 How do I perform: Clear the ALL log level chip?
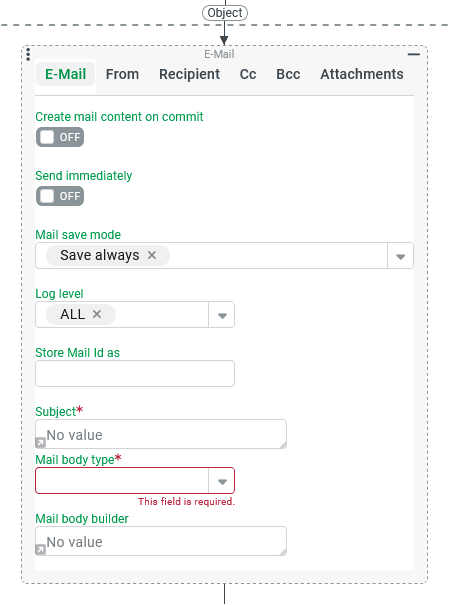click(97, 314)
